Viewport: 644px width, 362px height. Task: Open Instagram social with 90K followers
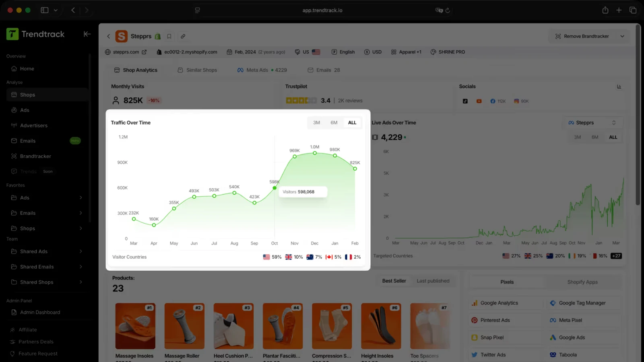coord(521,101)
